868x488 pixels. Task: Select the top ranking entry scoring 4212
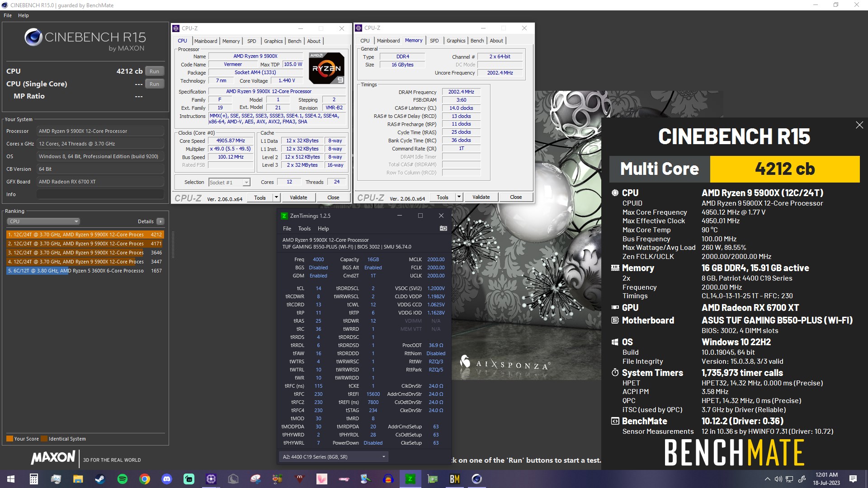coord(85,235)
